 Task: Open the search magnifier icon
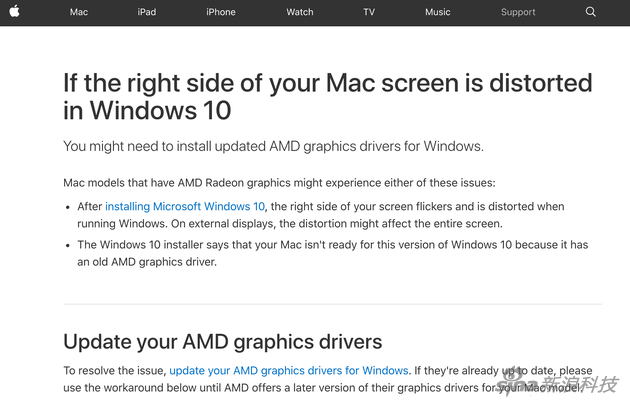pyautogui.click(x=590, y=12)
